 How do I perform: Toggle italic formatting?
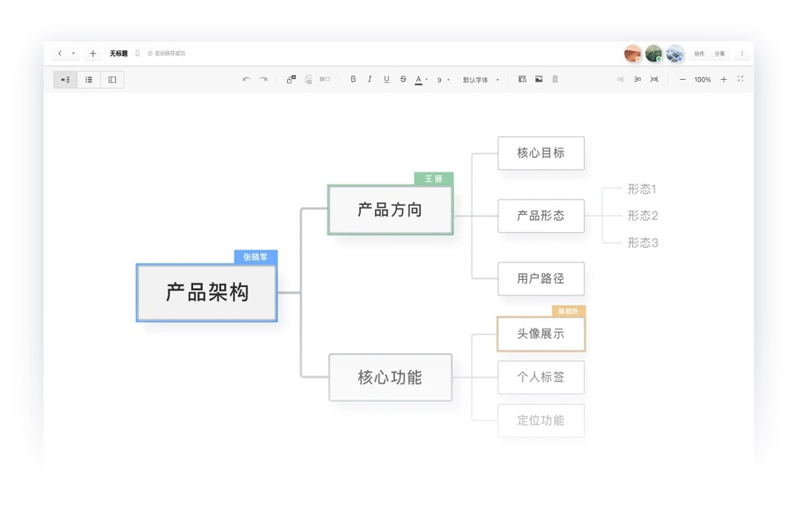point(369,80)
